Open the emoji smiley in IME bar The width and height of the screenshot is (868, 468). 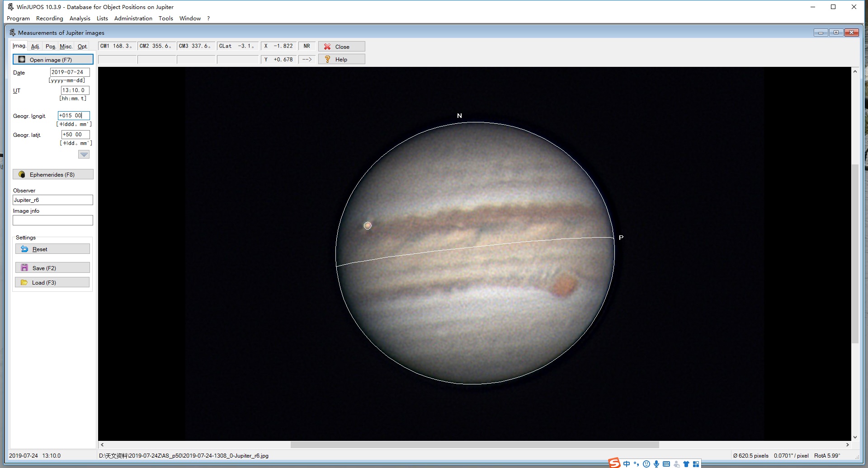point(646,464)
